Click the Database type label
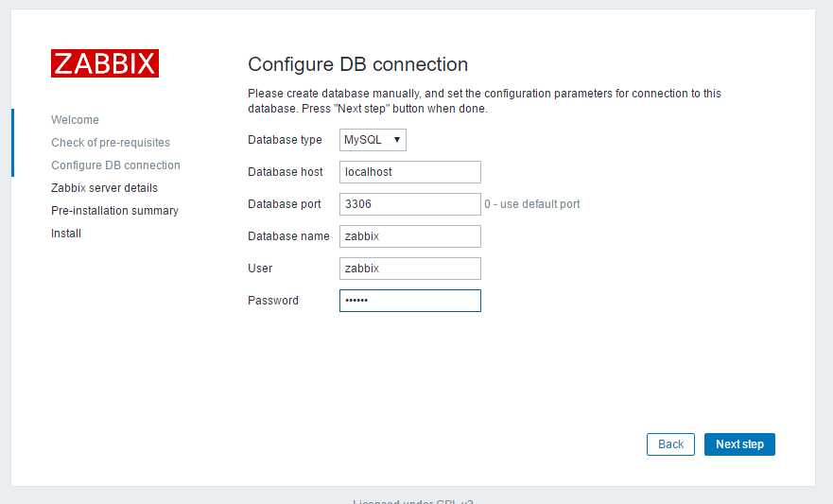 [285, 140]
